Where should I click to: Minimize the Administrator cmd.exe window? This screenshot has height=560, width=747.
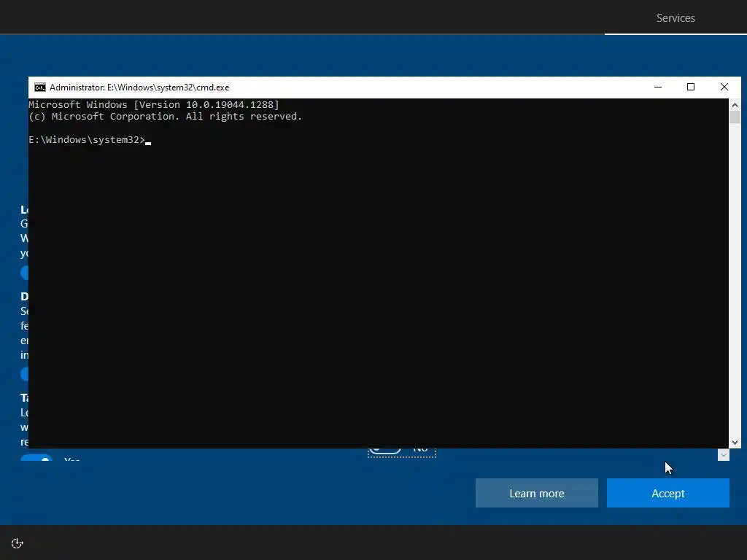tap(658, 87)
